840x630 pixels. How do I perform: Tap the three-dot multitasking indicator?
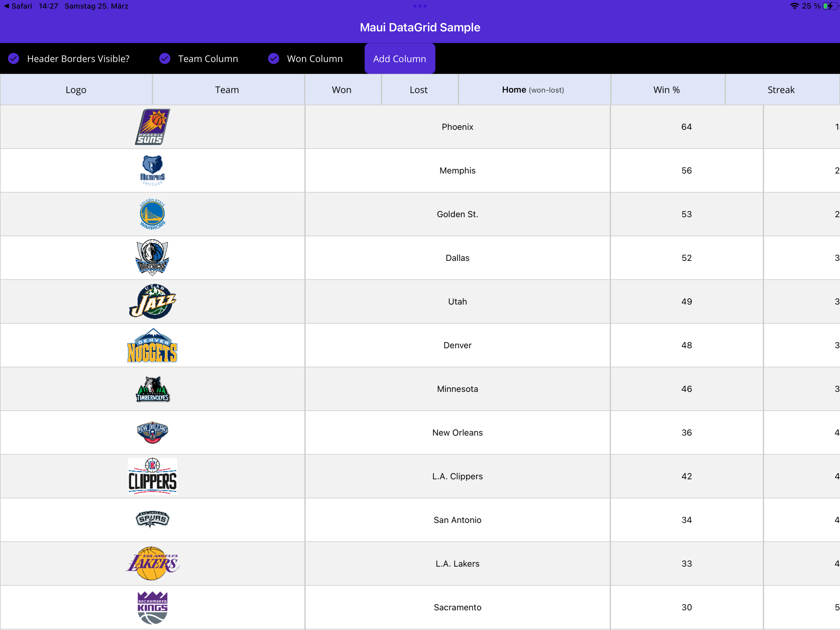420,6
